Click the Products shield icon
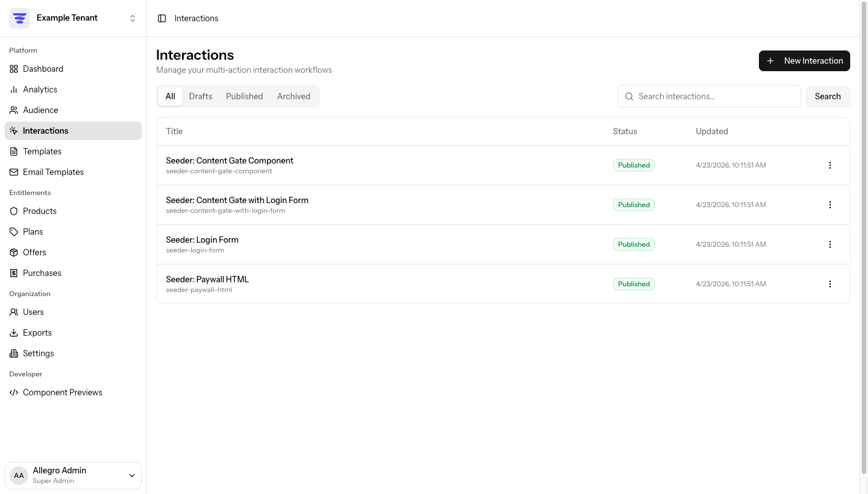Image resolution: width=868 pixels, height=494 pixels. click(x=14, y=211)
